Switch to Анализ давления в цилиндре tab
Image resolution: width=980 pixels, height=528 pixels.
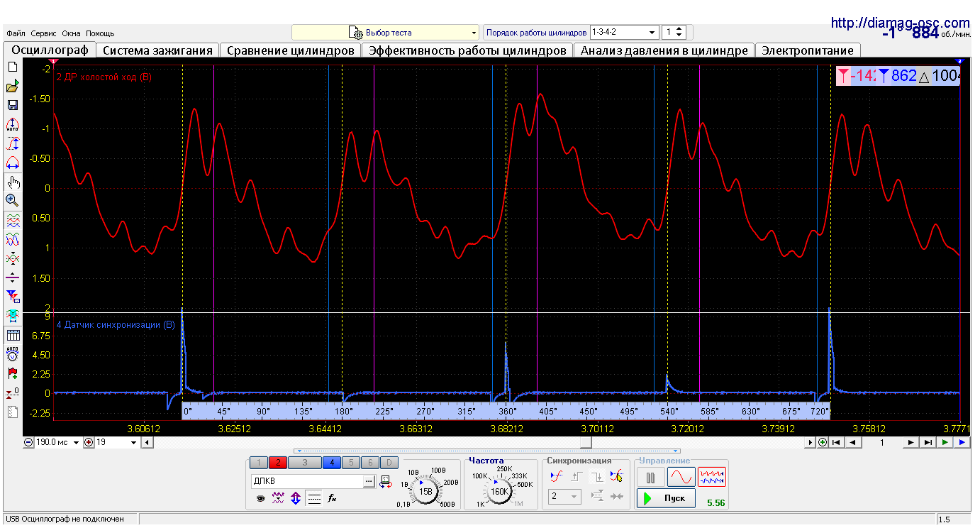coord(664,50)
